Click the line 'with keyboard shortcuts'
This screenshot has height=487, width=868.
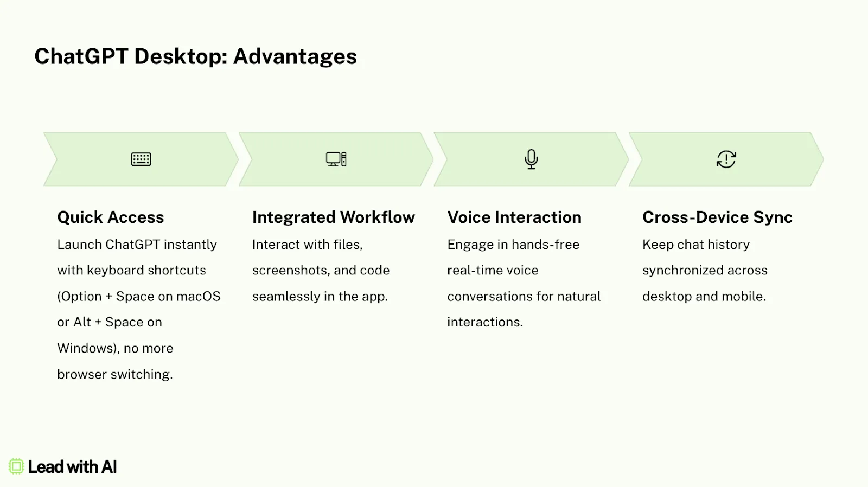pyautogui.click(x=132, y=270)
